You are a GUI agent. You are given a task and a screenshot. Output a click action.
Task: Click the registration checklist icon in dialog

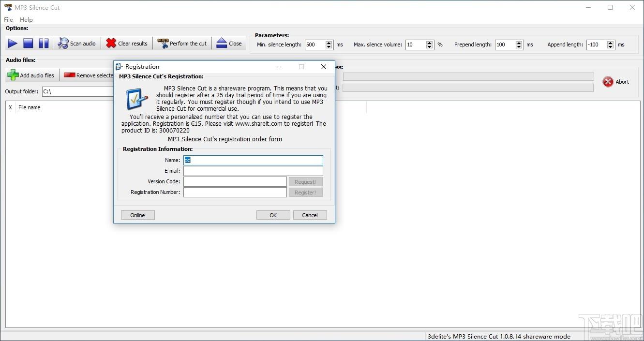coord(137,99)
